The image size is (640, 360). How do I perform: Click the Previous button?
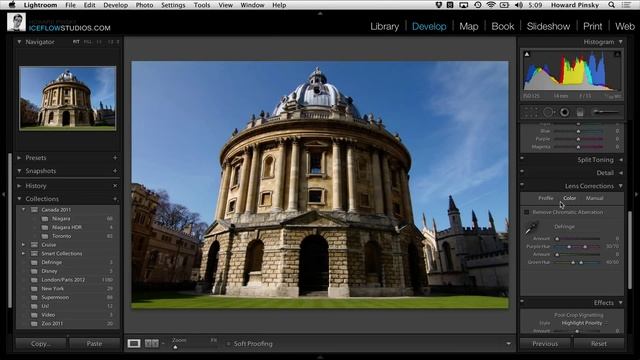coord(545,344)
